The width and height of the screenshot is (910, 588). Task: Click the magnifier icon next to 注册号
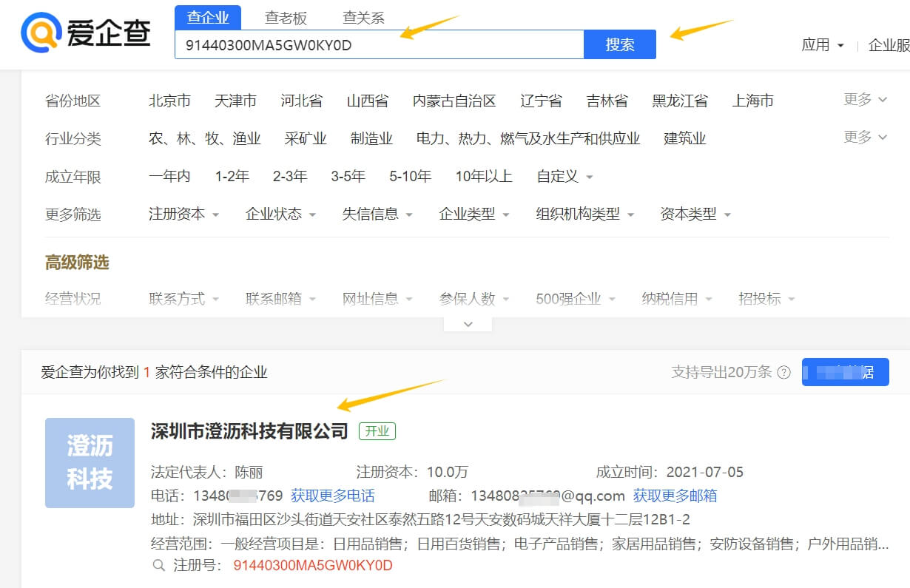coord(159,566)
